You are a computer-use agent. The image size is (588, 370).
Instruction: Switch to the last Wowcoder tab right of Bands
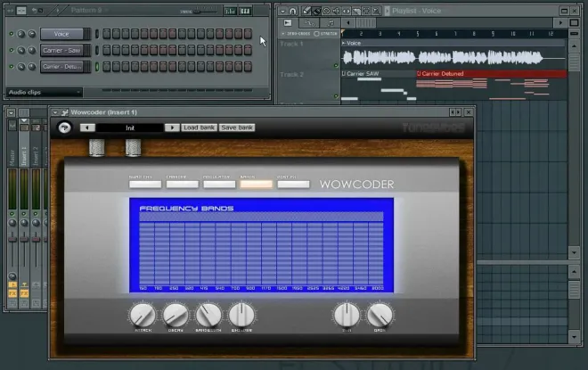coord(294,185)
